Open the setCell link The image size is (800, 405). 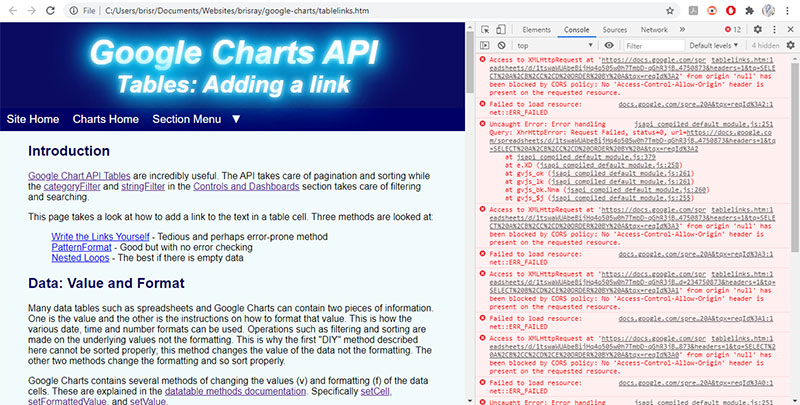375,391
